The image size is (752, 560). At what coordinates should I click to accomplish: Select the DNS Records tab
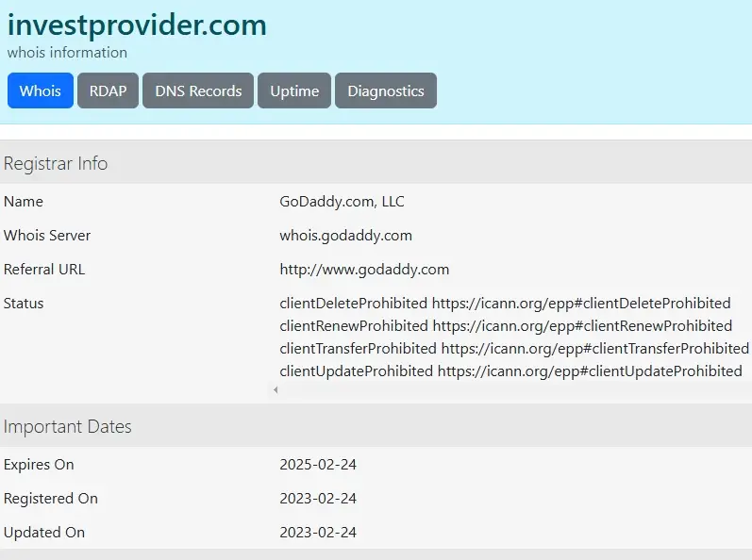pos(198,91)
